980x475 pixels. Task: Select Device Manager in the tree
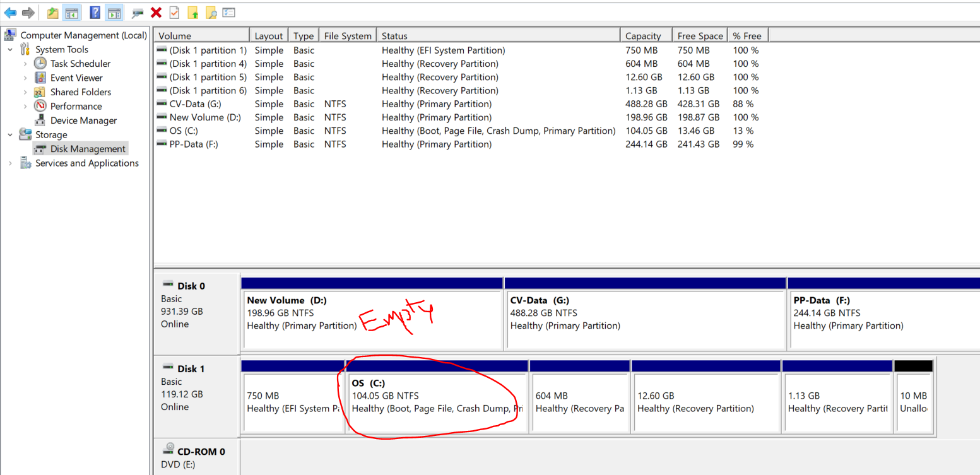[83, 120]
